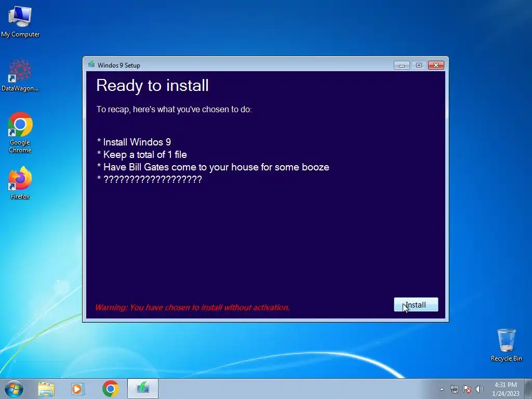Screen dimensions: 532x399
Task: Open the network status tray icon
Action: click(454, 389)
